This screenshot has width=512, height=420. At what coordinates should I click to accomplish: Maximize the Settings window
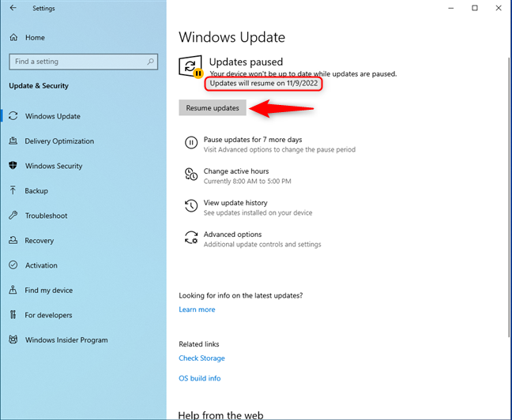point(475,8)
